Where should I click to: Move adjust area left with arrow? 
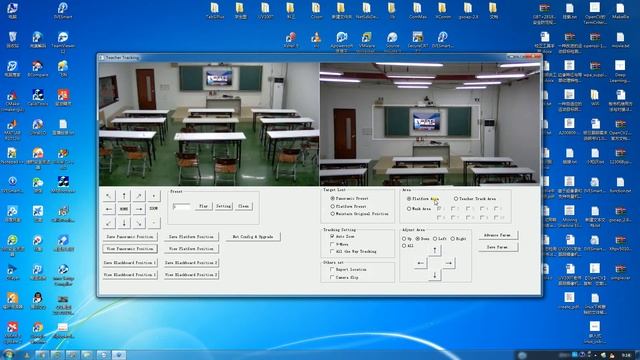click(420, 263)
